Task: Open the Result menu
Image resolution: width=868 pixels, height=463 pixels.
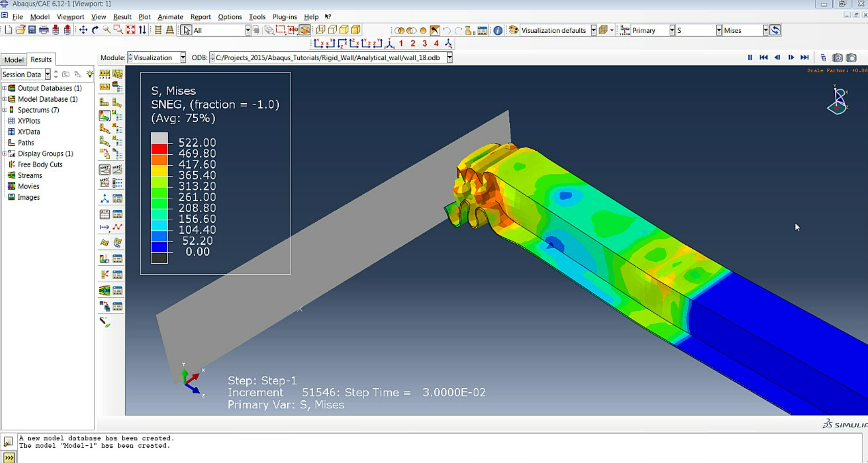Action: [122, 17]
